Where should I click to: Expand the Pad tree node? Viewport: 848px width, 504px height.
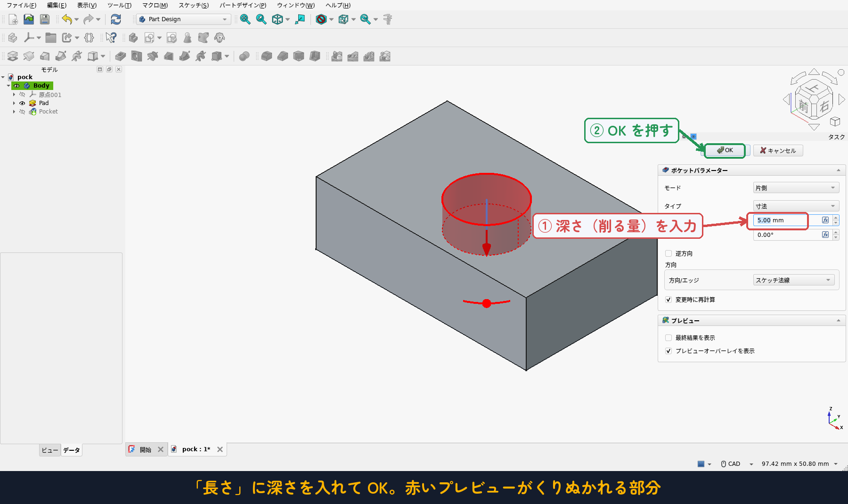coord(14,103)
